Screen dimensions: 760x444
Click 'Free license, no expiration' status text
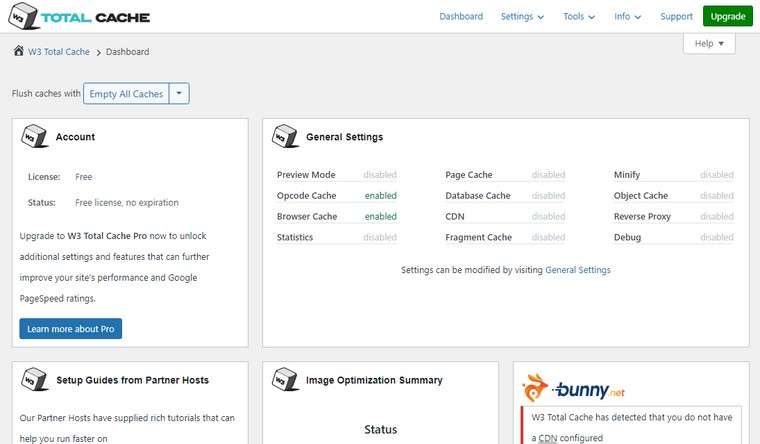click(127, 203)
